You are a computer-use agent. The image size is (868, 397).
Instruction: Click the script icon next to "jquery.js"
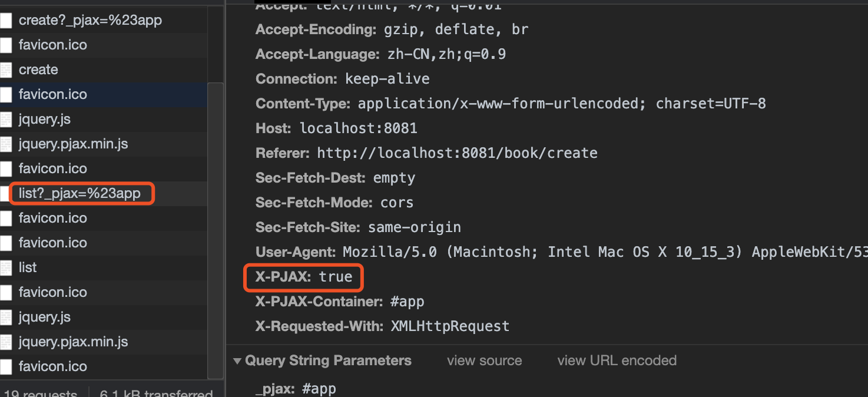[x=6, y=119]
